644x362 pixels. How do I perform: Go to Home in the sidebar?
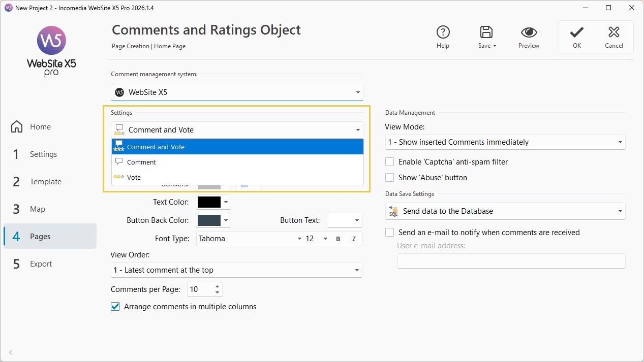[40, 127]
